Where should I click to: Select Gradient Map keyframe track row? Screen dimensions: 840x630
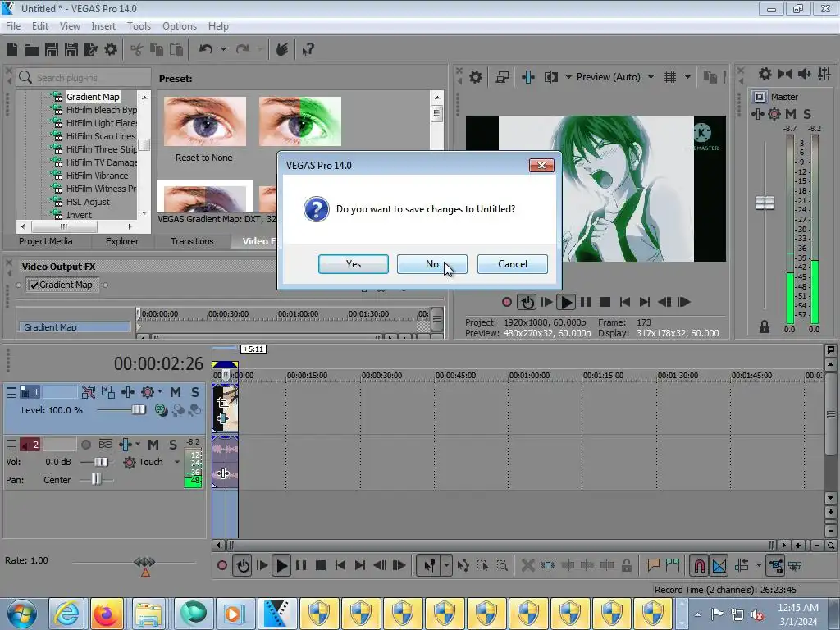tap(75, 326)
